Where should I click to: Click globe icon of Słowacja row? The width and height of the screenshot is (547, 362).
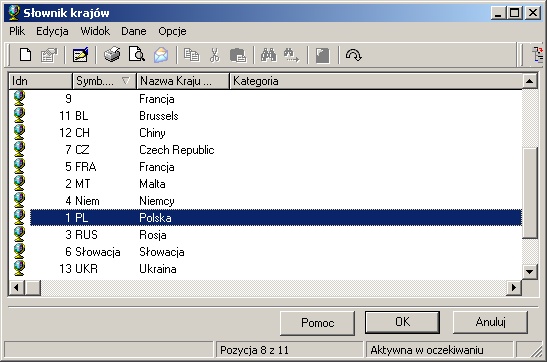[x=19, y=252]
